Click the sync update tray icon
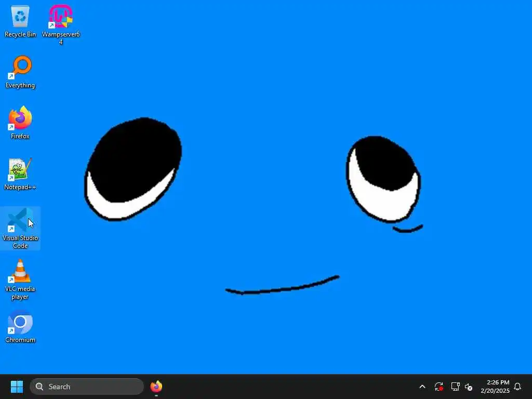532x399 pixels. (x=438, y=387)
